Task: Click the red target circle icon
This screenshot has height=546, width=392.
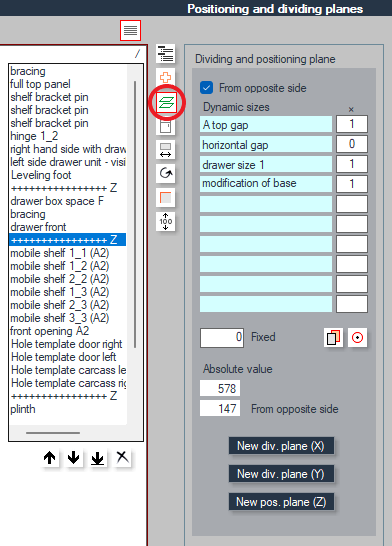Action: tap(357, 337)
